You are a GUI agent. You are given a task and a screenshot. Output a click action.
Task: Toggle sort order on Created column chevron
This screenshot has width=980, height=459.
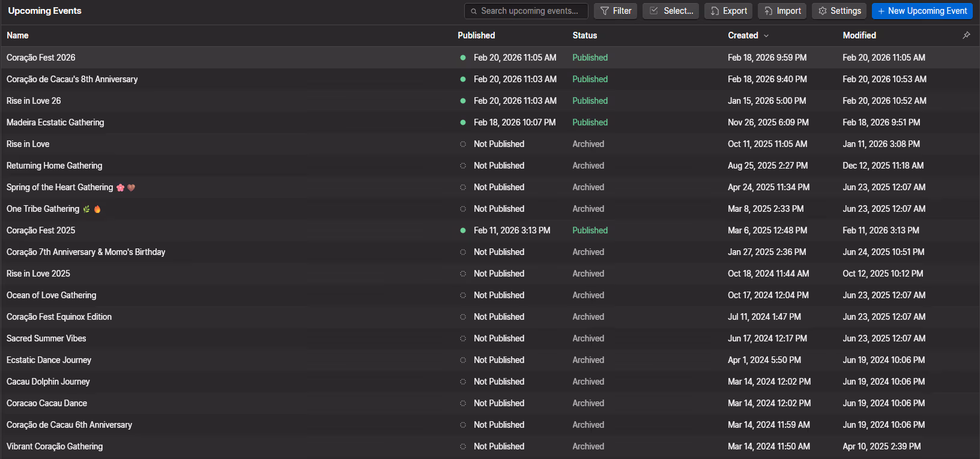tap(766, 36)
